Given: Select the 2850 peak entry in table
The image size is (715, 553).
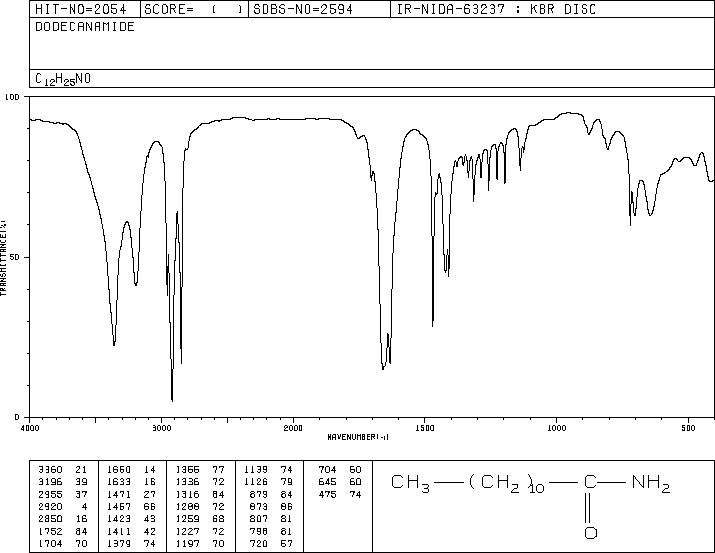Looking at the screenshot, I should 62,519.
